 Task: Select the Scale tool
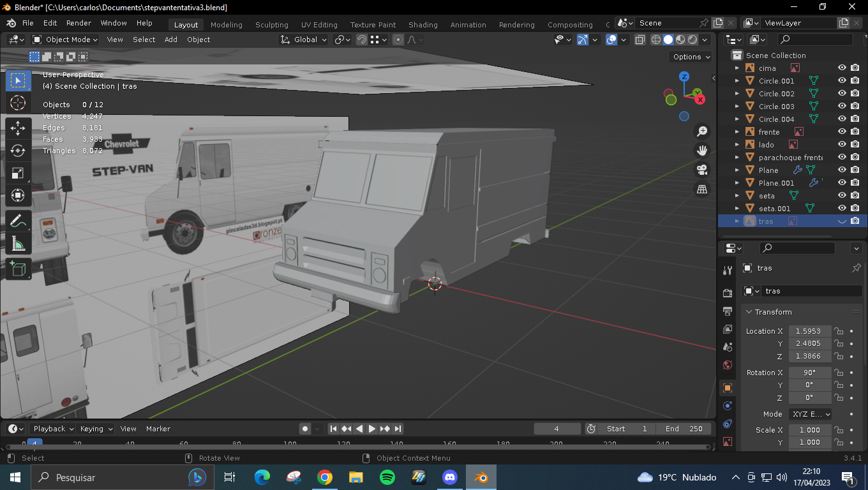point(18,173)
